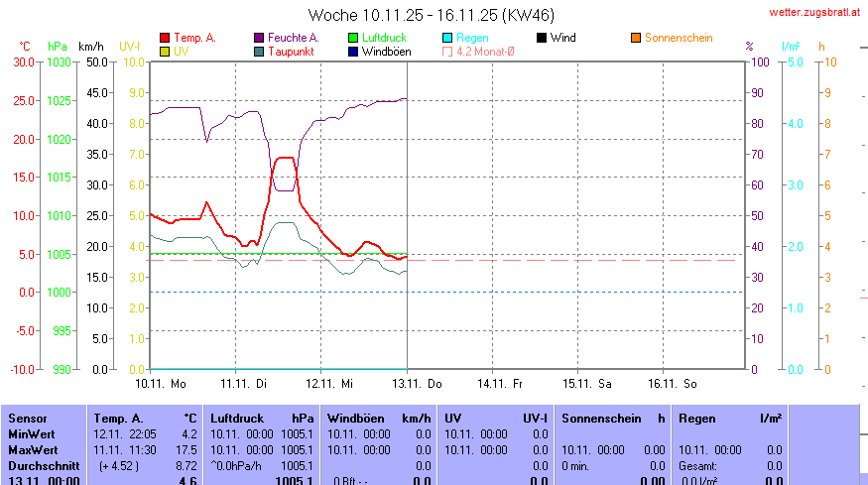Click the green Luftdruck legend swatch
The height and width of the screenshot is (485, 868).
coord(353,38)
